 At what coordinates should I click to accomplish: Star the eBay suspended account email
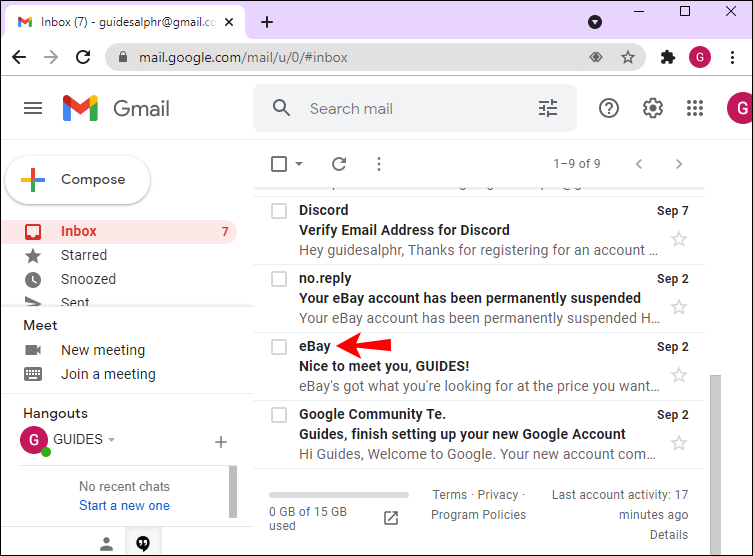[679, 307]
